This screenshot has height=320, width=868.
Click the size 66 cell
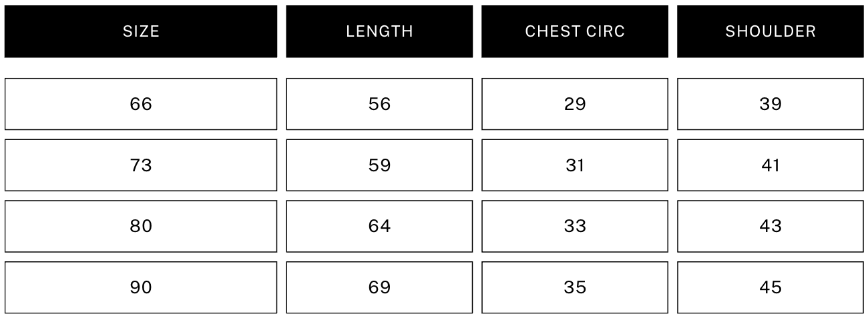click(x=141, y=104)
